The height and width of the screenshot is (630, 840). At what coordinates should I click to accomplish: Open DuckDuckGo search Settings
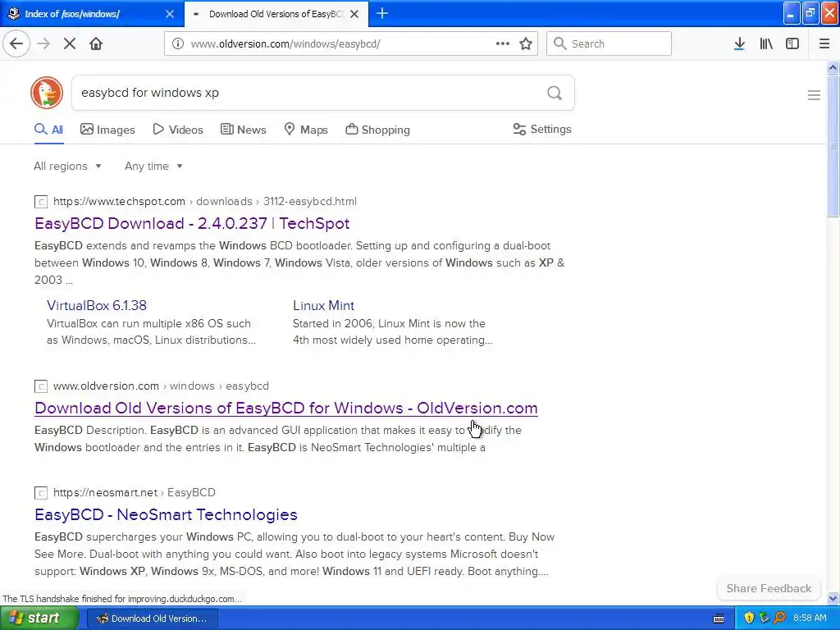click(x=542, y=129)
